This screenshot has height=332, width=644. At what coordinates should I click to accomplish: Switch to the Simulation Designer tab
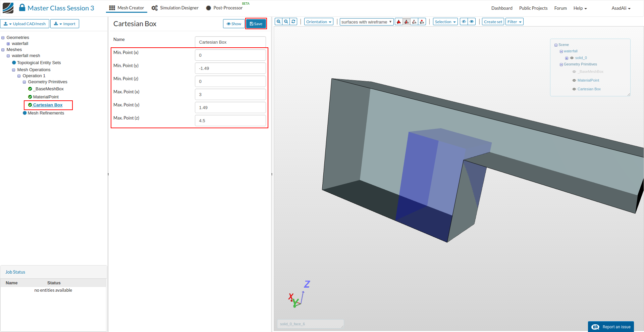pos(175,8)
